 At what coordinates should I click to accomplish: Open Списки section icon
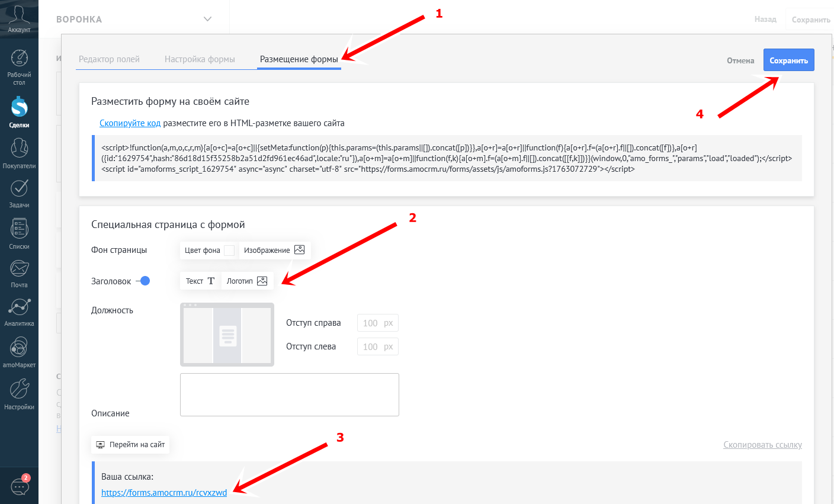coord(19,233)
